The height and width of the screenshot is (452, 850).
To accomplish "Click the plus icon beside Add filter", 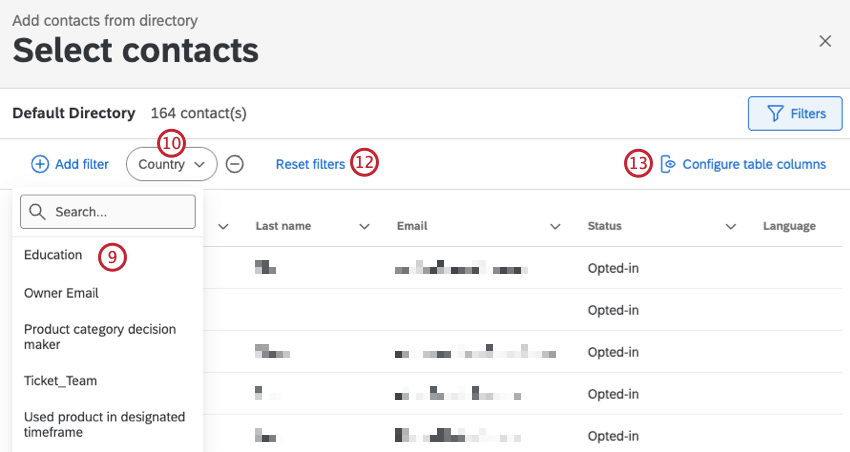I will pos(40,164).
